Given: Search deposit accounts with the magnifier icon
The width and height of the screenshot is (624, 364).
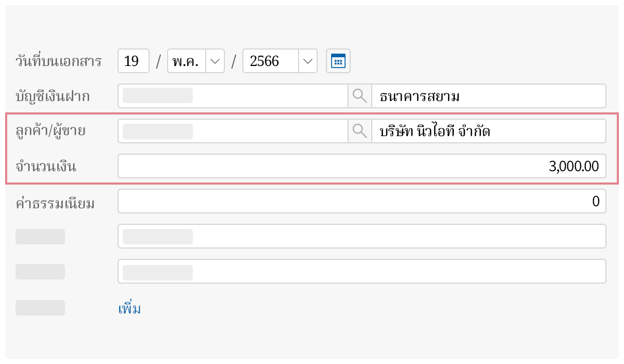Looking at the screenshot, I should pos(359,95).
